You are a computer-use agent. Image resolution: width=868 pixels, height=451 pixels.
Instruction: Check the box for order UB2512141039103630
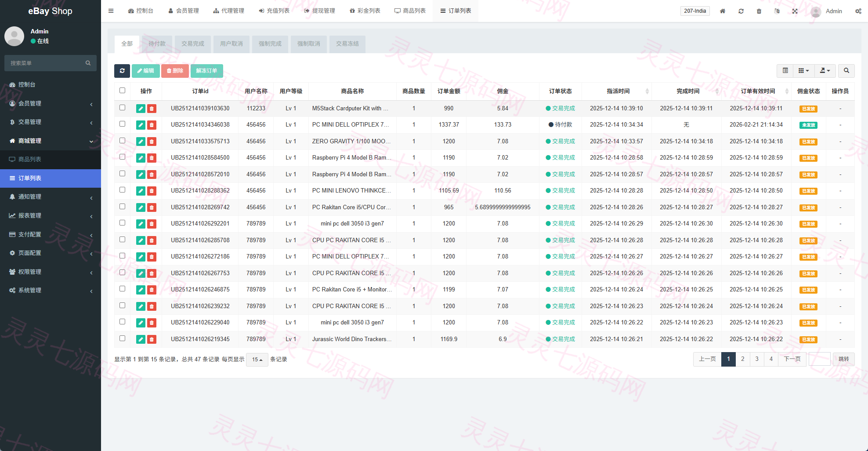(123, 108)
